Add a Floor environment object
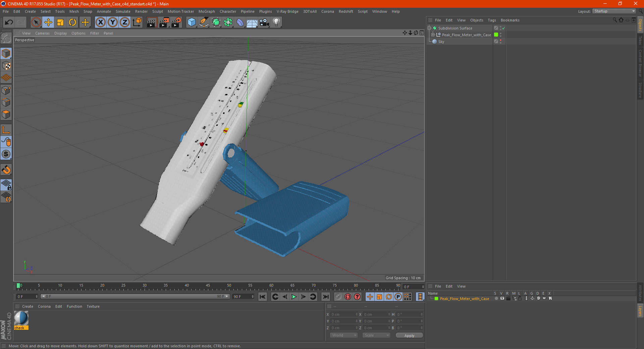 click(x=252, y=22)
